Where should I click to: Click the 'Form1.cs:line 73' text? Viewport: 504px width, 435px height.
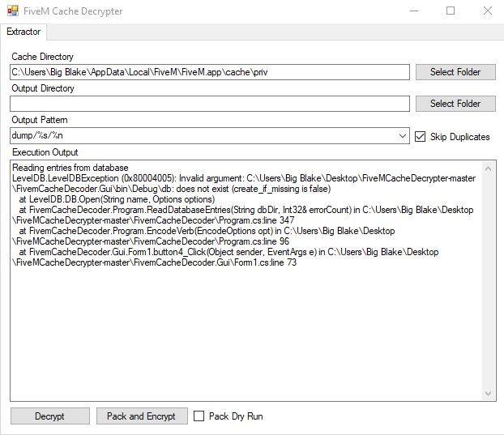(265, 262)
